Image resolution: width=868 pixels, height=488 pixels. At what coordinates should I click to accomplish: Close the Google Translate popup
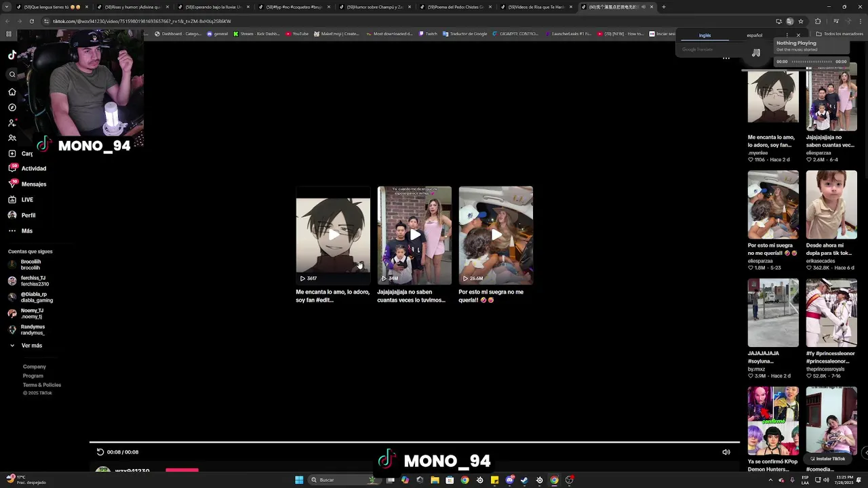coord(798,35)
